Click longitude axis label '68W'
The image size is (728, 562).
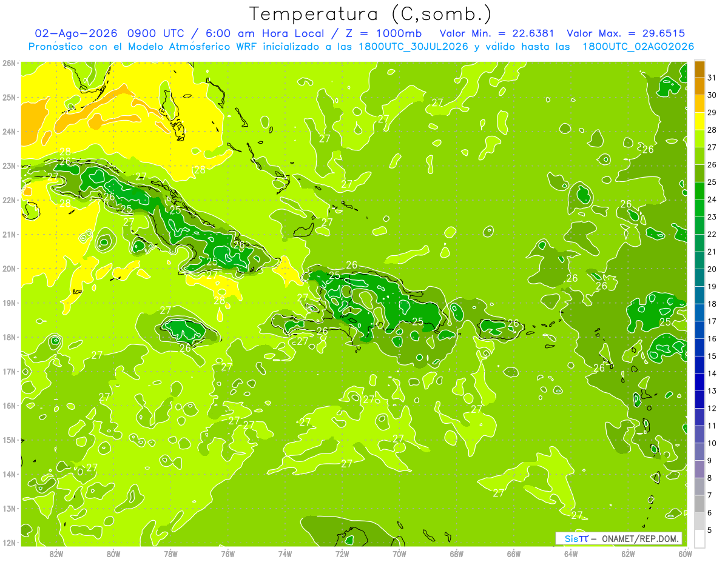click(457, 554)
